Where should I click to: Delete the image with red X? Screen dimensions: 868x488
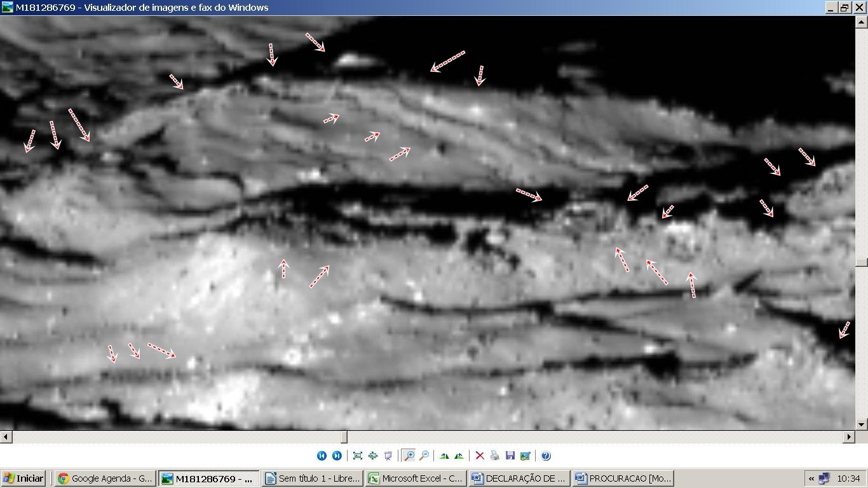480,456
